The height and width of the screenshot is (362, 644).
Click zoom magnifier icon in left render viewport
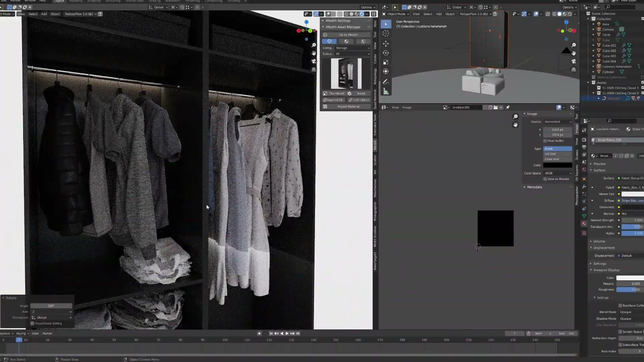tap(314, 45)
